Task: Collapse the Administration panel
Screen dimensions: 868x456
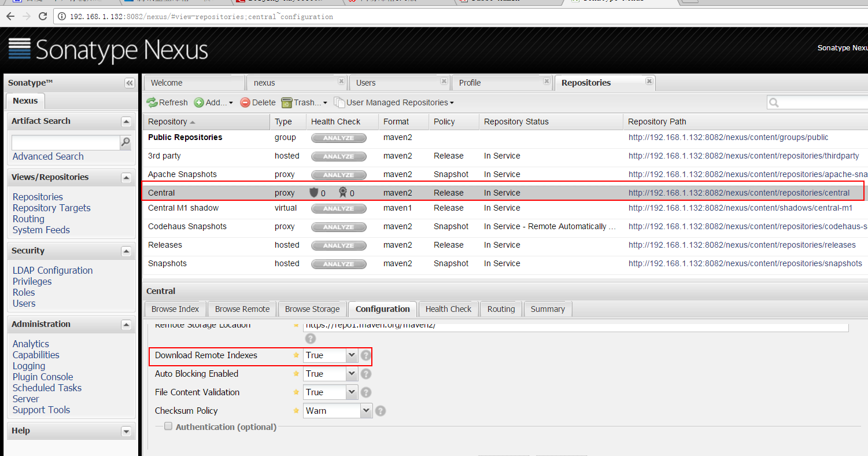Action: (126, 325)
